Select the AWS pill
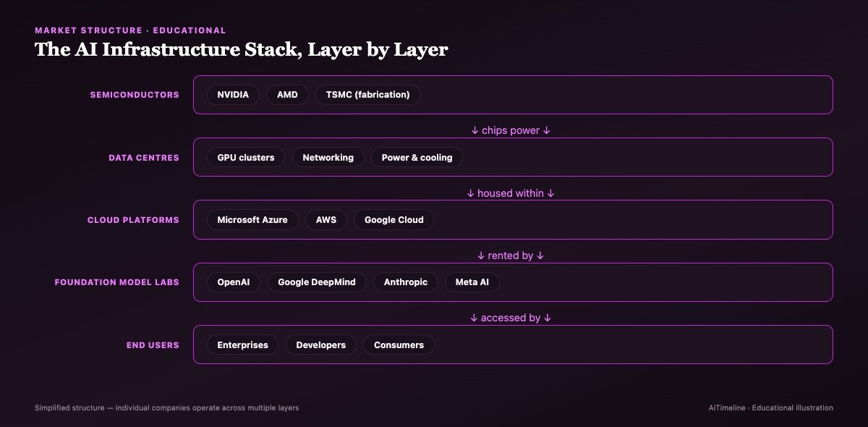 click(326, 220)
